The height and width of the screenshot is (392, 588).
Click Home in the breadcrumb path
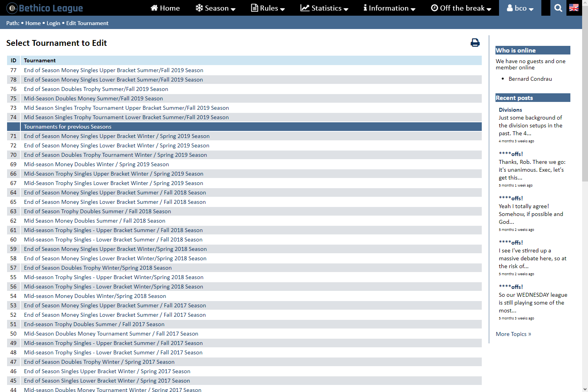coord(33,23)
